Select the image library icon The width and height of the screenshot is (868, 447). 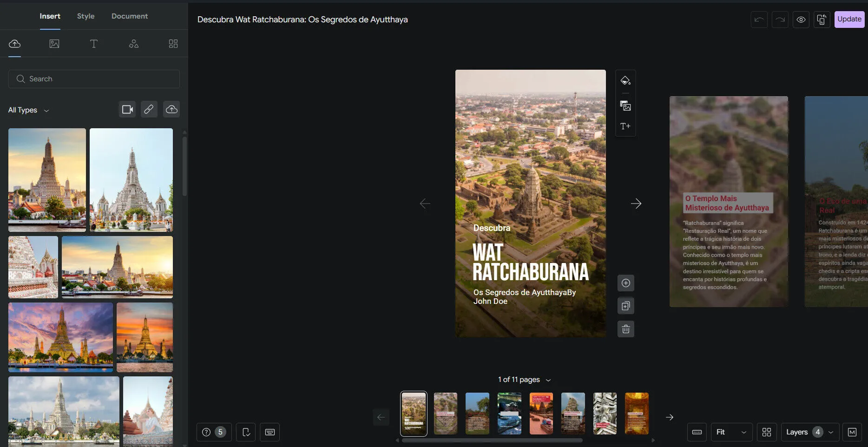pyautogui.click(x=54, y=44)
